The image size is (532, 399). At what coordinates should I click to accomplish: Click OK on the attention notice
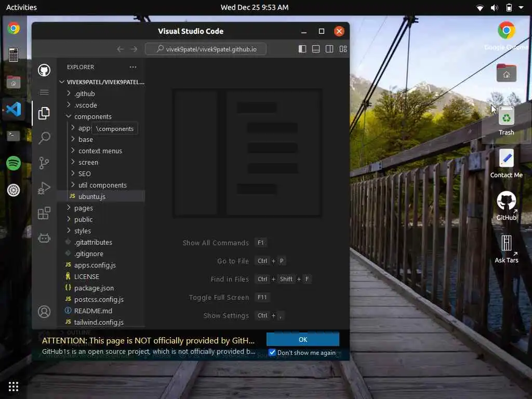point(303,339)
